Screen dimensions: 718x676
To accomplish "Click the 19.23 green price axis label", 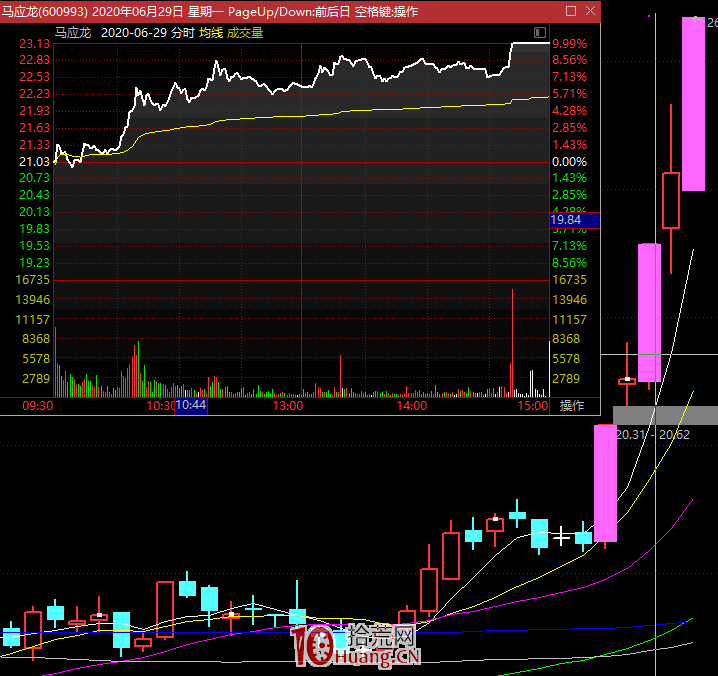I will point(34,263).
